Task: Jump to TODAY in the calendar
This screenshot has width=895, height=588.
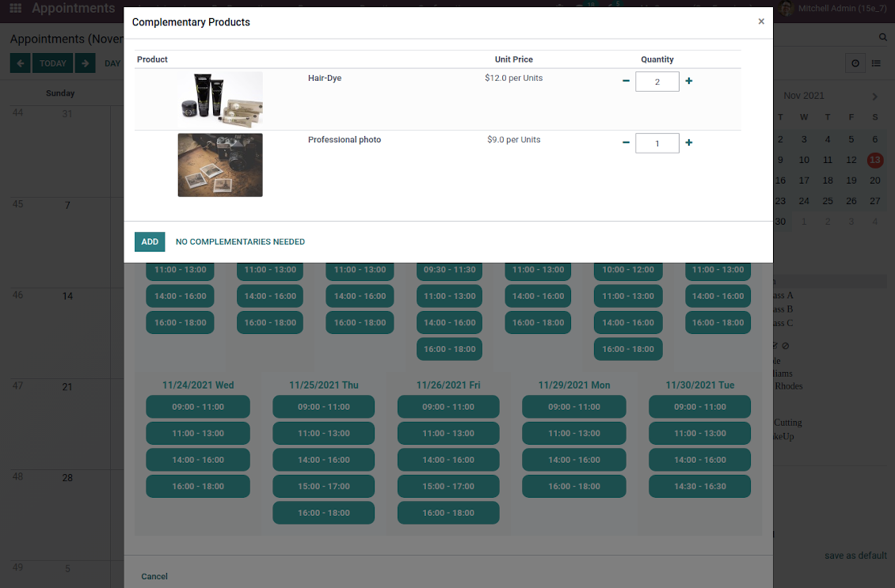Action: 52,63
